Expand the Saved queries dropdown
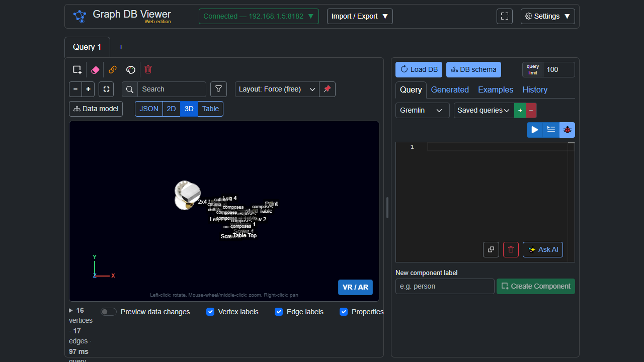This screenshot has width=644, height=362. [484, 110]
